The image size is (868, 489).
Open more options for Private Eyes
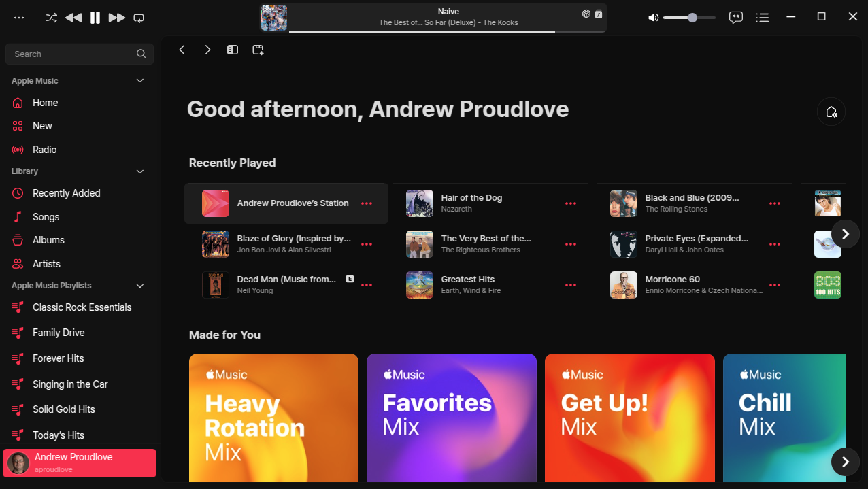[x=775, y=244]
